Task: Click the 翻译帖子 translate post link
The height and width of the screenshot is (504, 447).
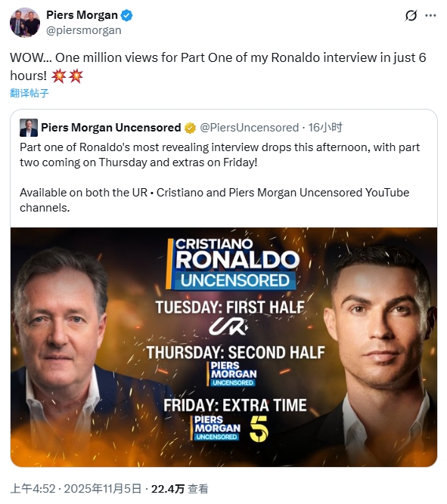Action: (x=29, y=93)
